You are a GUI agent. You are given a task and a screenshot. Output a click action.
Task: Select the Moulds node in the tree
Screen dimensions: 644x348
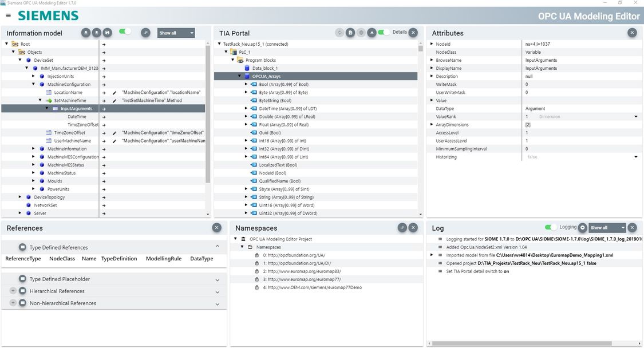click(54, 181)
